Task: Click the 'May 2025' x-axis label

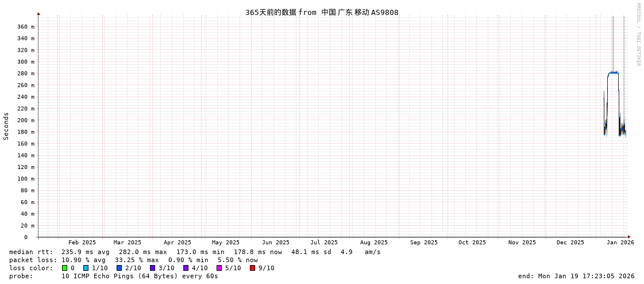Action: click(225, 243)
